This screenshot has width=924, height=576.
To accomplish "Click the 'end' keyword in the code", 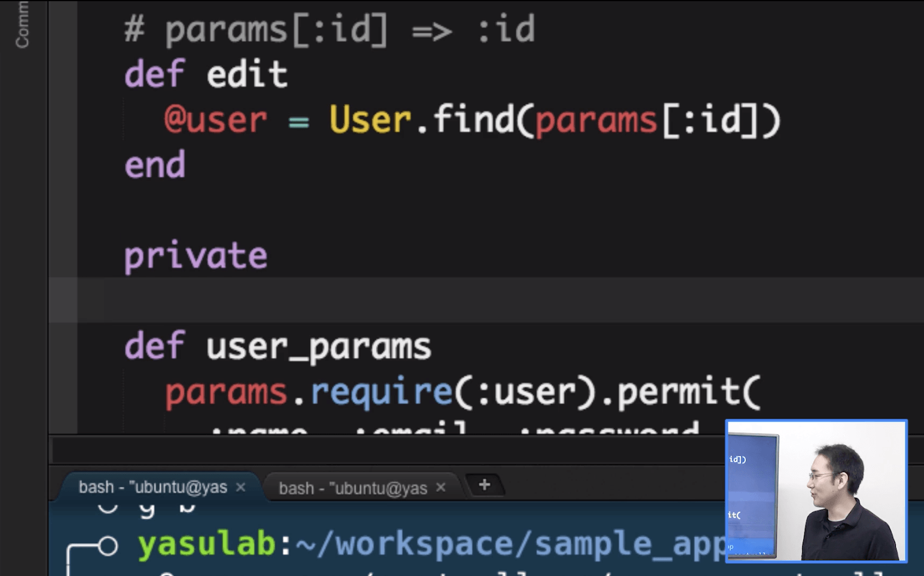I will coord(155,165).
